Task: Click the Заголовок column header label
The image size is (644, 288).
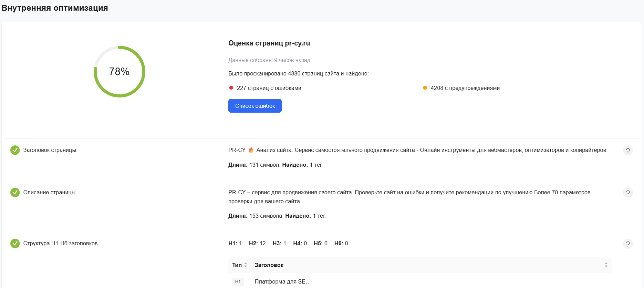Action: coord(269,265)
